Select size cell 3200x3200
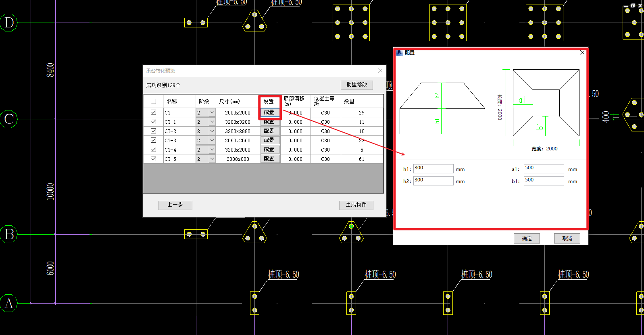Viewport: 644px width, 335px height. (238, 122)
